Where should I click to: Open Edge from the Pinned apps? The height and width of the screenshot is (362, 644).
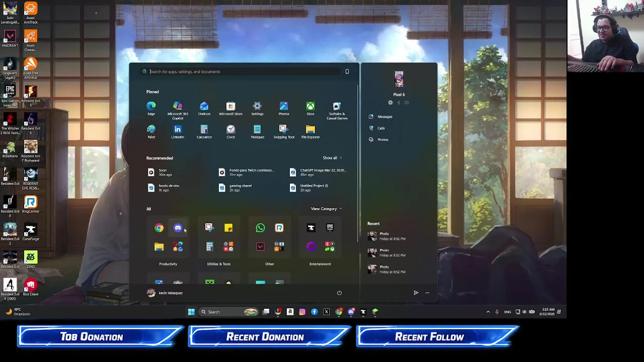(x=151, y=108)
